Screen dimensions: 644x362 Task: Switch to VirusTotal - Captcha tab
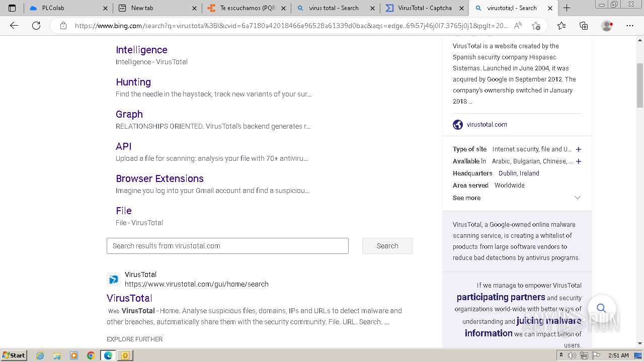[x=425, y=8]
